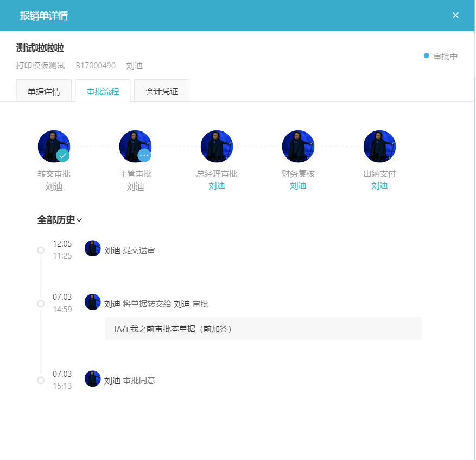Click avatar of 总经理审批 step
The height and width of the screenshot is (460, 476).
217,147
